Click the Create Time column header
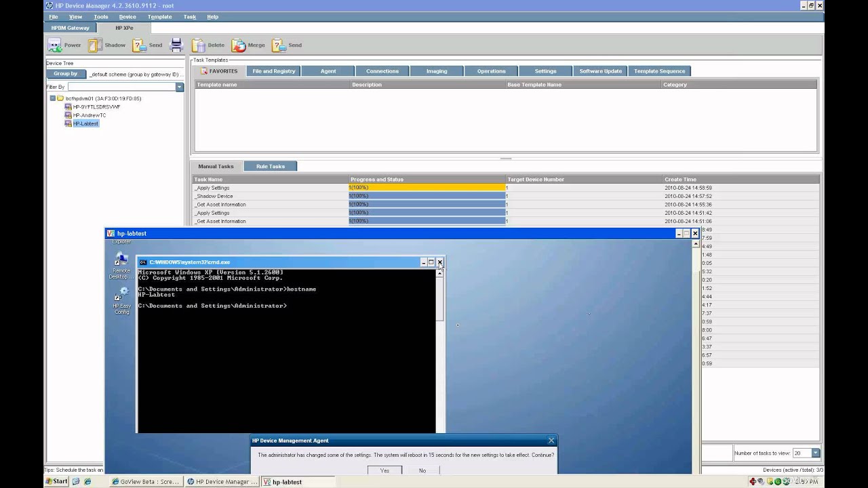The image size is (868, 488). coord(741,180)
